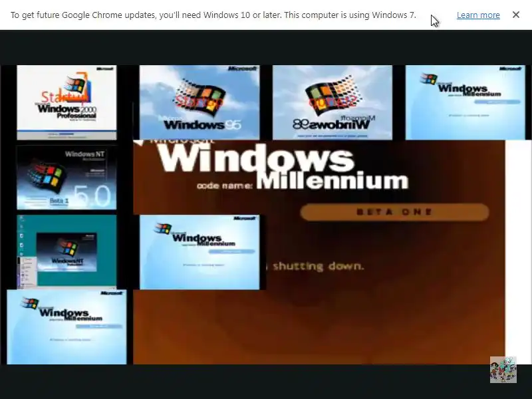This screenshot has height=399, width=532.
Task: Select the Windows 2000 Professional startup thumbnail
Action: tap(66, 102)
